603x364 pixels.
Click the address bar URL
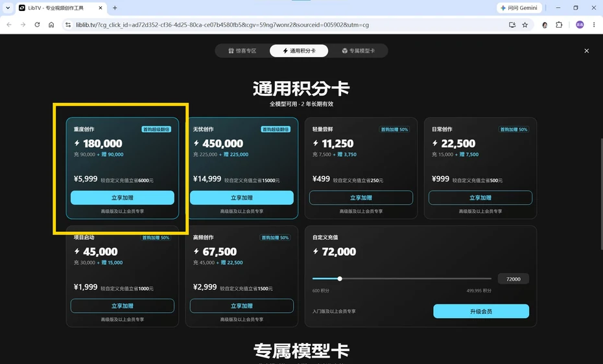[x=222, y=25]
